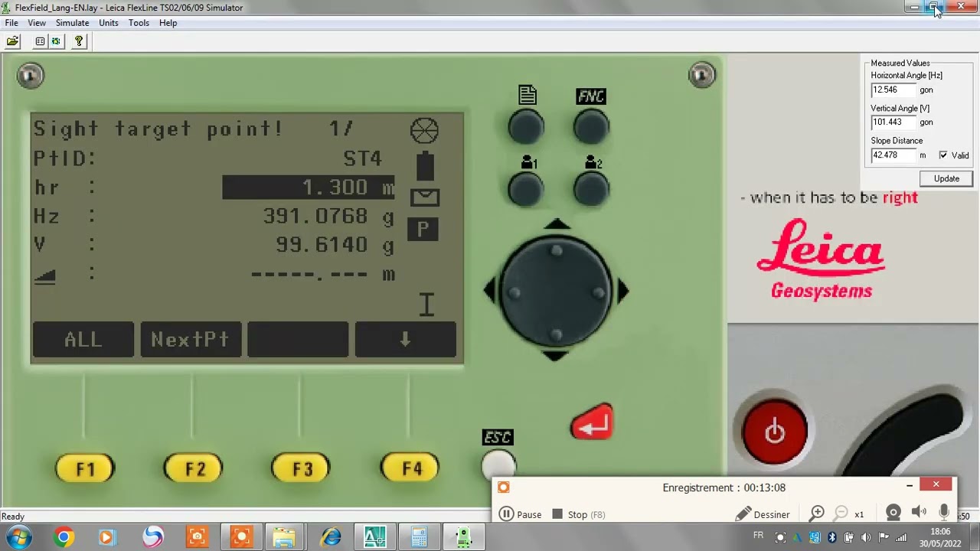Click the user key 1 button
This screenshot has height=551, width=980.
tap(526, 189)
